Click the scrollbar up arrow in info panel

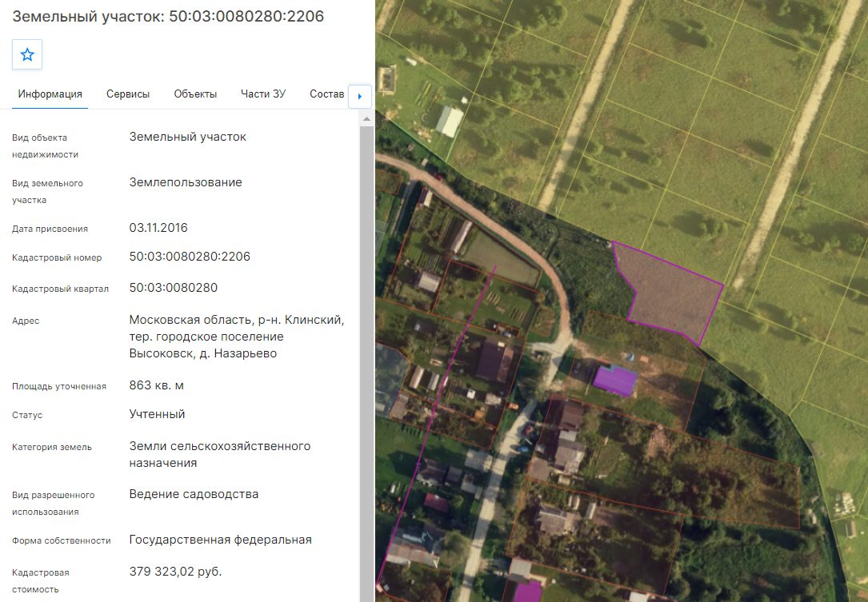click(x=366, y=118)
